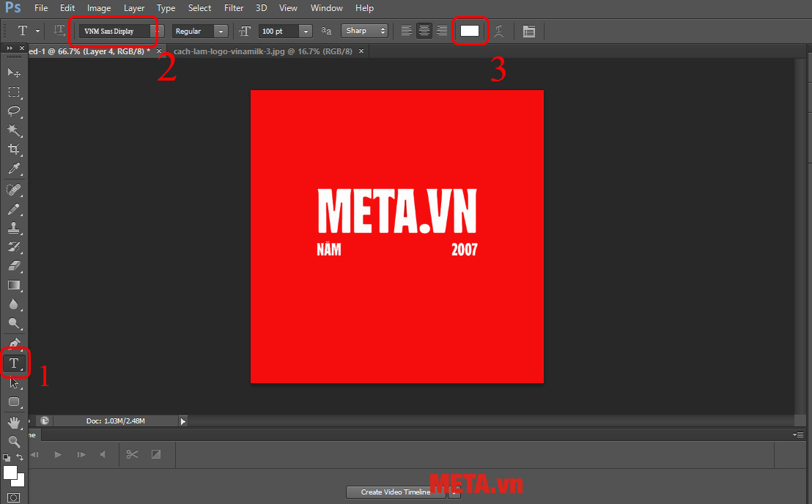Image resolution: width=812 pixels, height=504 pixels.
Task: Open the Filter menu
Action: [x=234, y=8]
